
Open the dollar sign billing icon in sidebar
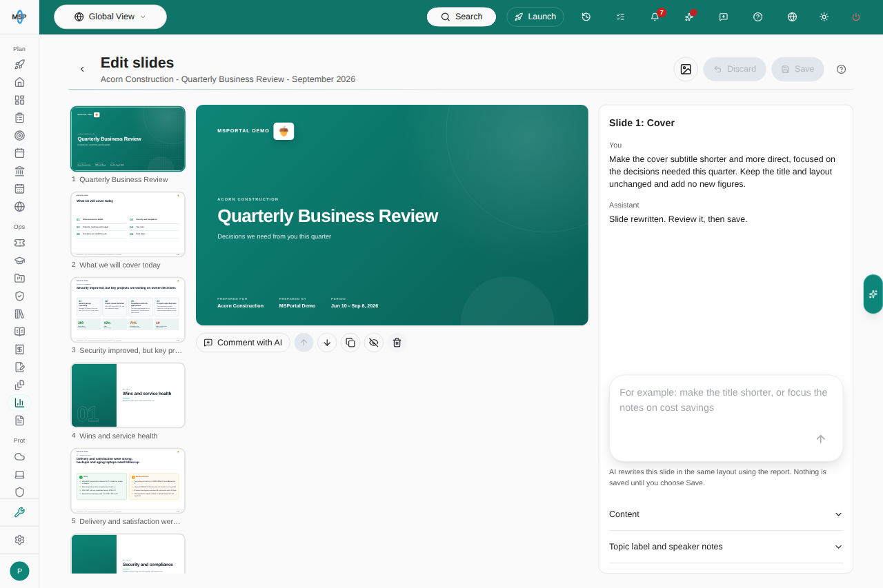(19, 349)
